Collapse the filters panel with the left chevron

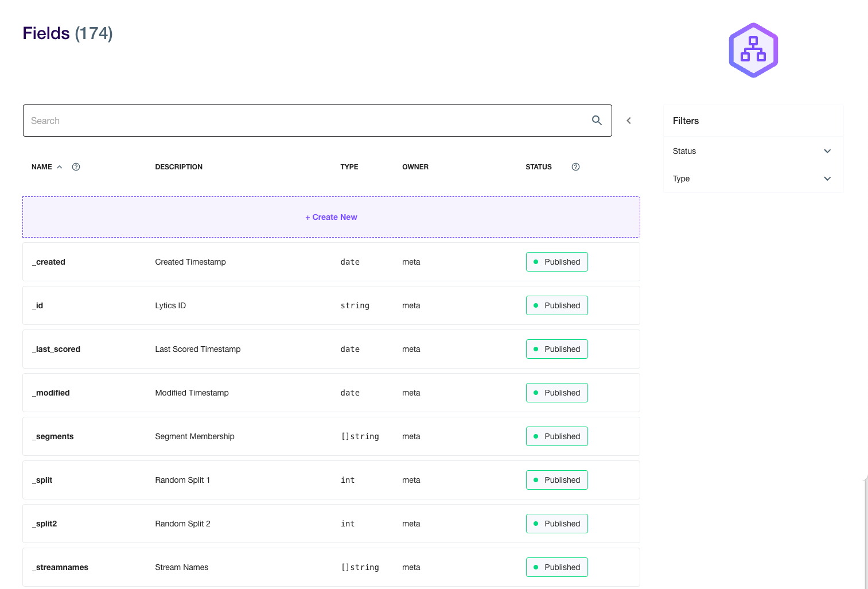pos(629,121)
